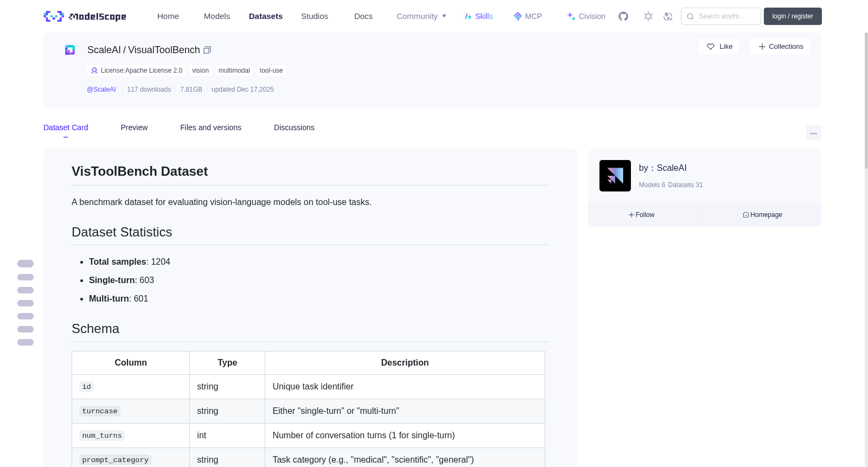The width and height of the screenshot is (868, 467).
Task: Click the magnifier icon in the search box
Action: (x=690, y=16)
